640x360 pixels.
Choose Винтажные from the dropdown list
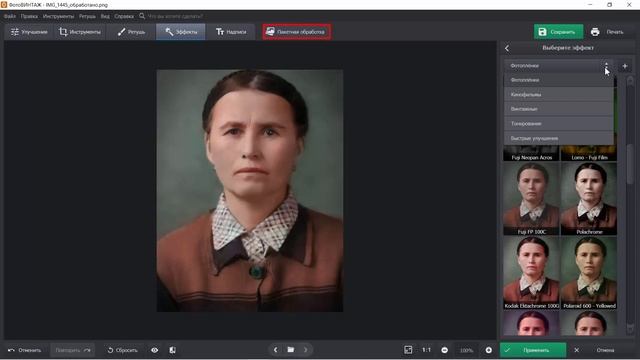click(558, 109)
